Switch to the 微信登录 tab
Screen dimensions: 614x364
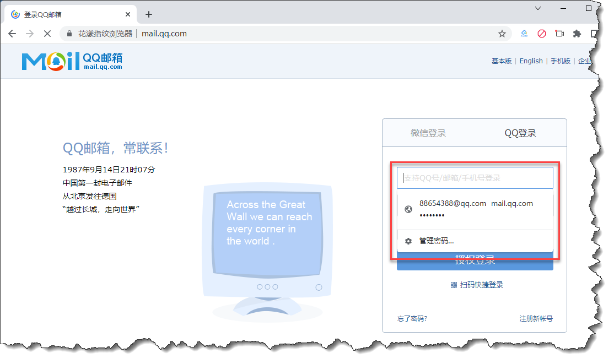[x=428, y=133]
